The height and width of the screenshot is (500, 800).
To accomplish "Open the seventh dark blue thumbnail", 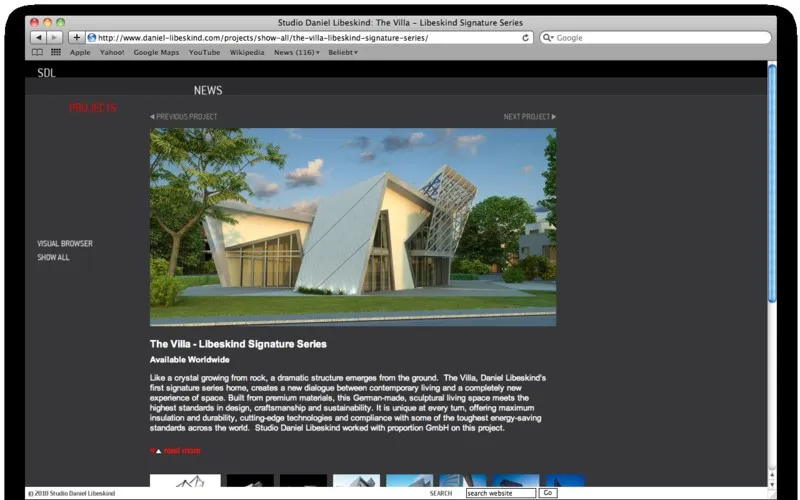I will pos(516,481).
